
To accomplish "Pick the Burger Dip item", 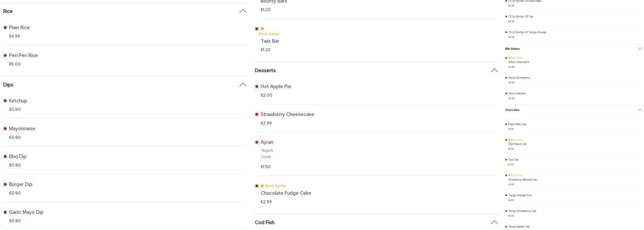I will point(21,184).
